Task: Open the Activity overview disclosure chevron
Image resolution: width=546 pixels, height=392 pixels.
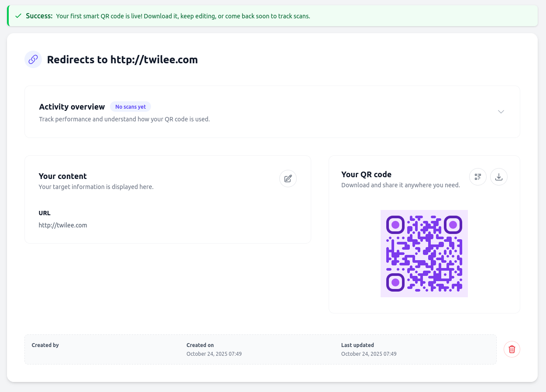Action: pyautogui.click(x=501, y=112)
